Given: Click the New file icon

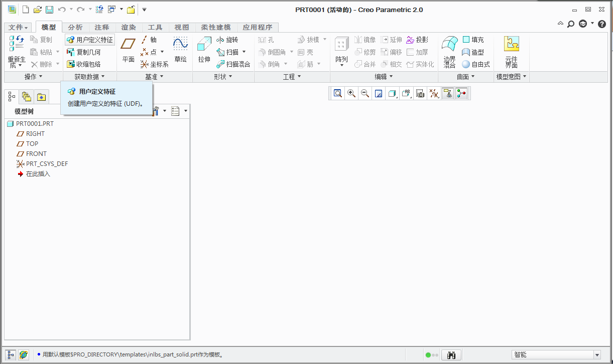Looking at the screenshot, I should [x=26, y=10].
